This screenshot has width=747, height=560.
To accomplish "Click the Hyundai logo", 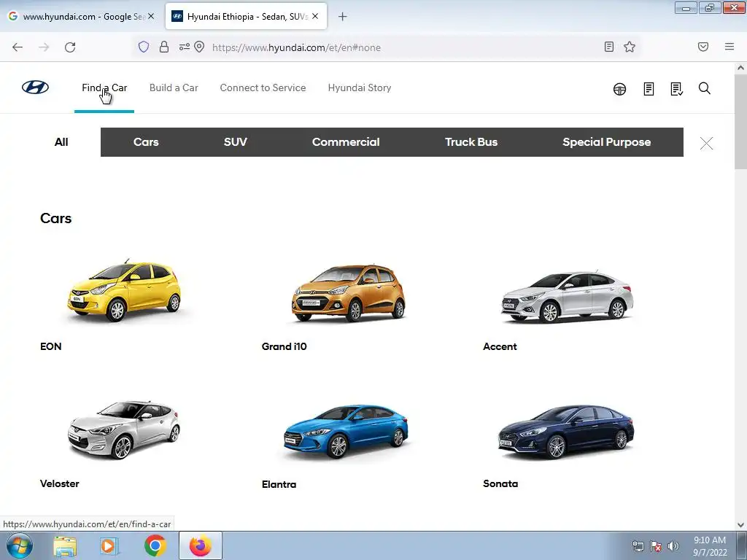I will [35, 87].
